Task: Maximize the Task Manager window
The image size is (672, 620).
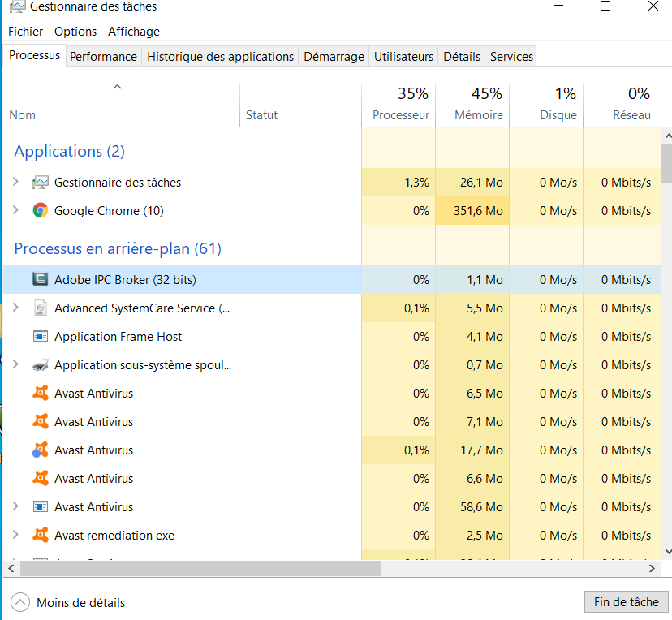Action: (x=605, y=6)
